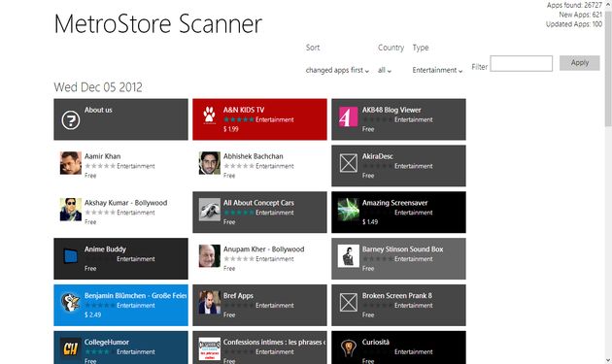Click 'Akshay Kumar - Bollywood' title
612x364 pixels.
pos(125,203)
